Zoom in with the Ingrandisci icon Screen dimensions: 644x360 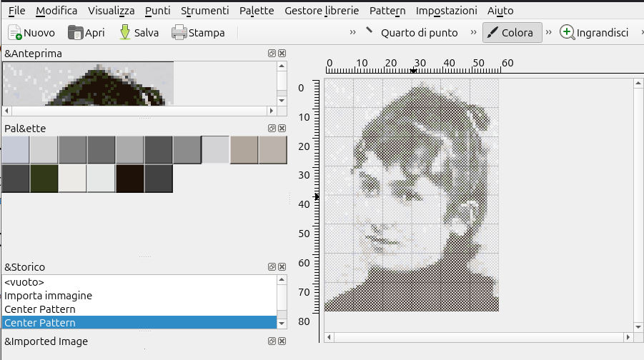click(x=567, y=32)
